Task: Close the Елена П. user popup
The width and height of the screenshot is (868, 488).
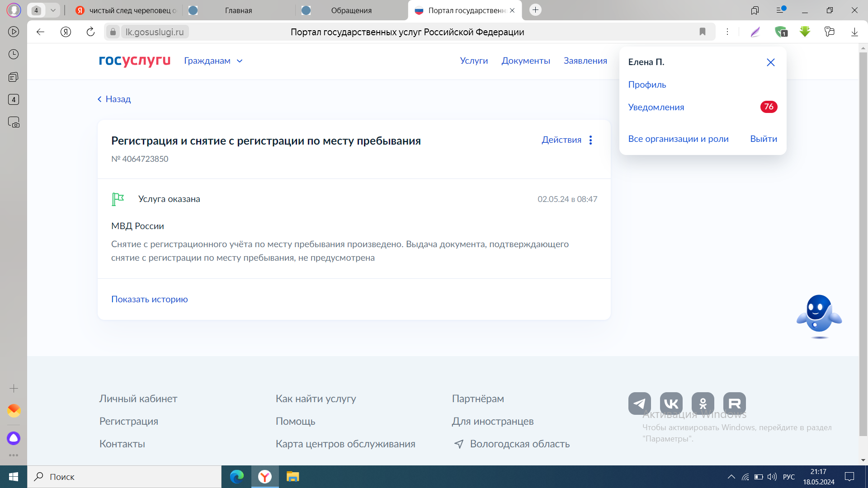Action: tap(770, 62)
